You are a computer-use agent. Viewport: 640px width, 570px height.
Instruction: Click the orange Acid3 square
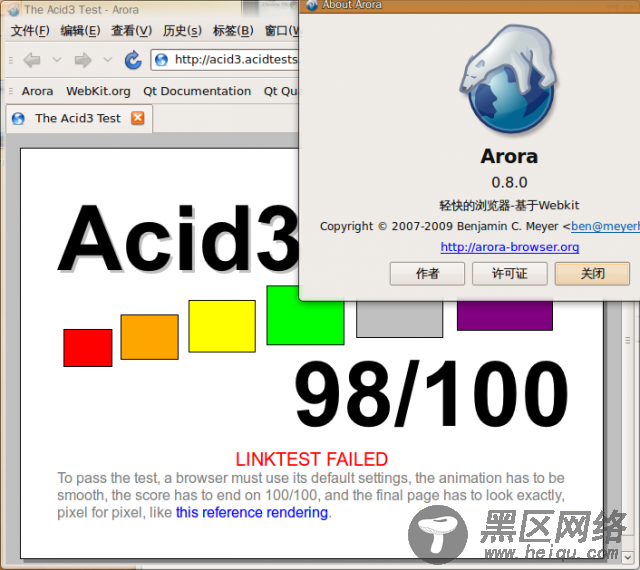[149, 337]
